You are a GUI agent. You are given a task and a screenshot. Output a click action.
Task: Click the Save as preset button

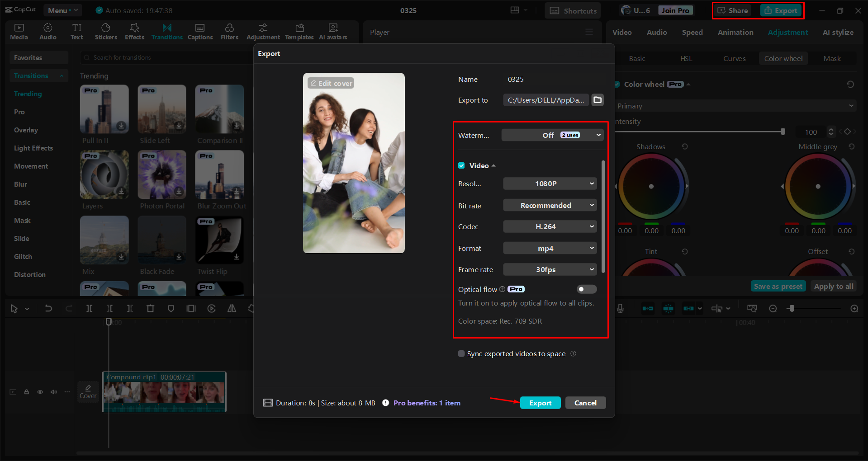[x=778, y=286]
